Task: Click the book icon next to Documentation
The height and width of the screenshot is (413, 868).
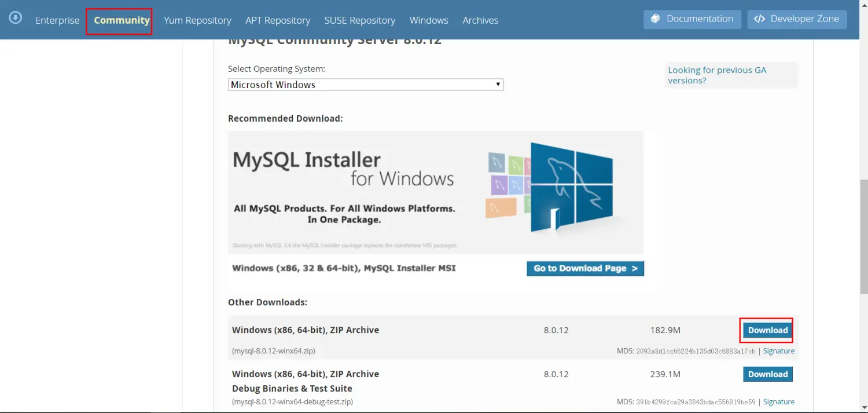Action: pyautogui.click(x=655, y=19)
